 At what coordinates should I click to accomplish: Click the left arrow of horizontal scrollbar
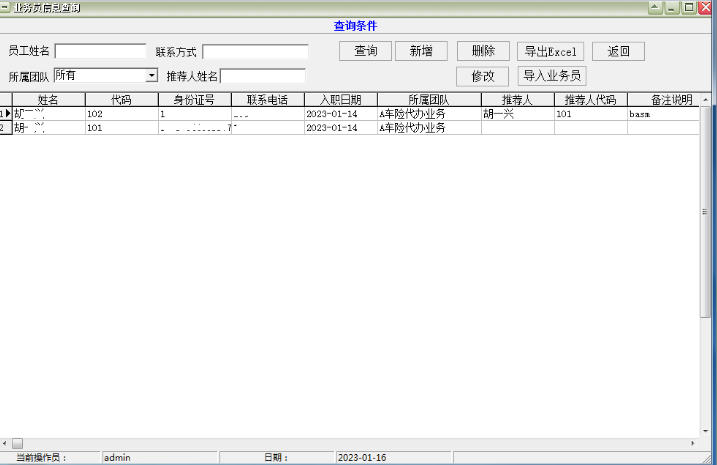click(x=5, y=442)
